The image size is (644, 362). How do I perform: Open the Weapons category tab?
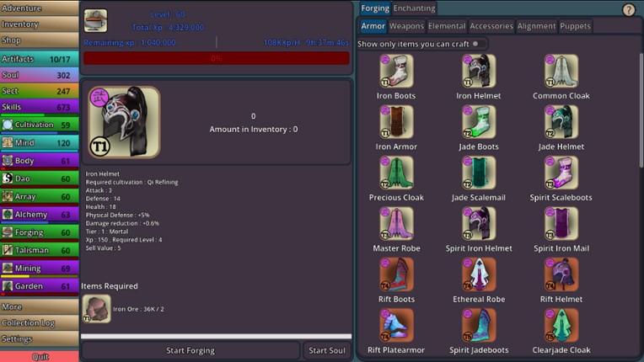pyautogui.click(x=407, y=26)
